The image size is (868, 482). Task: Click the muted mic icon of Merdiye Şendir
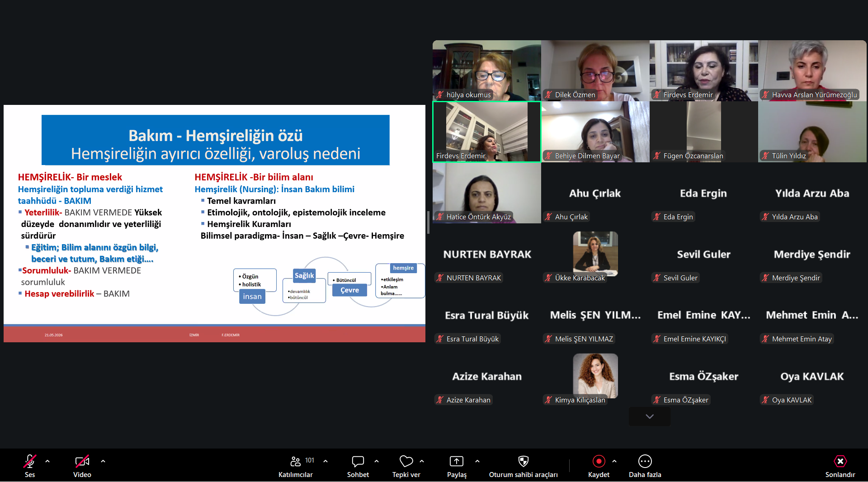point(765,278)
